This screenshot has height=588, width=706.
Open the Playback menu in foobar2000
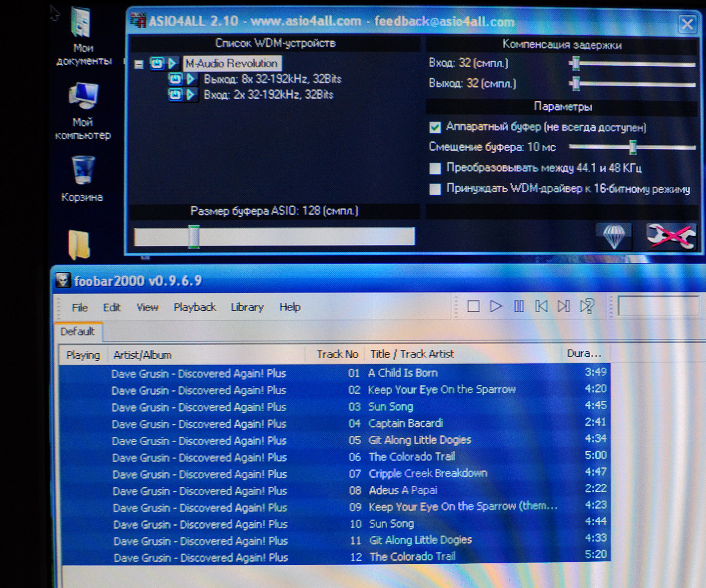click(x=195, y=307)
